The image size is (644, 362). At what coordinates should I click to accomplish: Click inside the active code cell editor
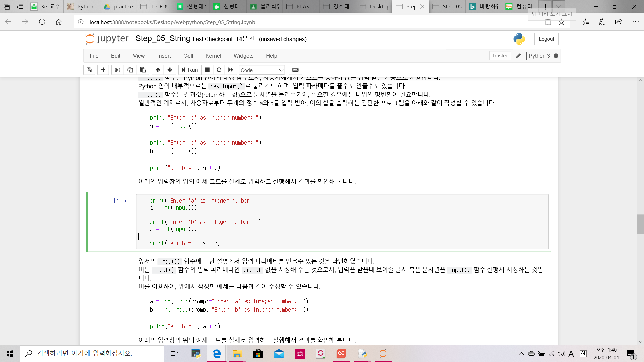(342, 222)
